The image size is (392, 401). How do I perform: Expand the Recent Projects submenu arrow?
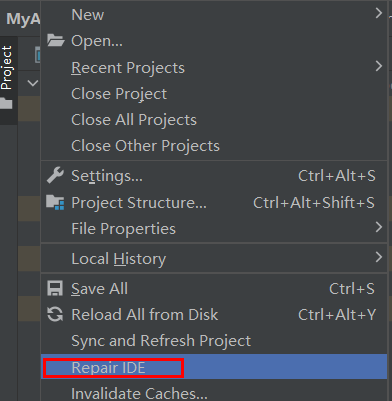point(378,66)
